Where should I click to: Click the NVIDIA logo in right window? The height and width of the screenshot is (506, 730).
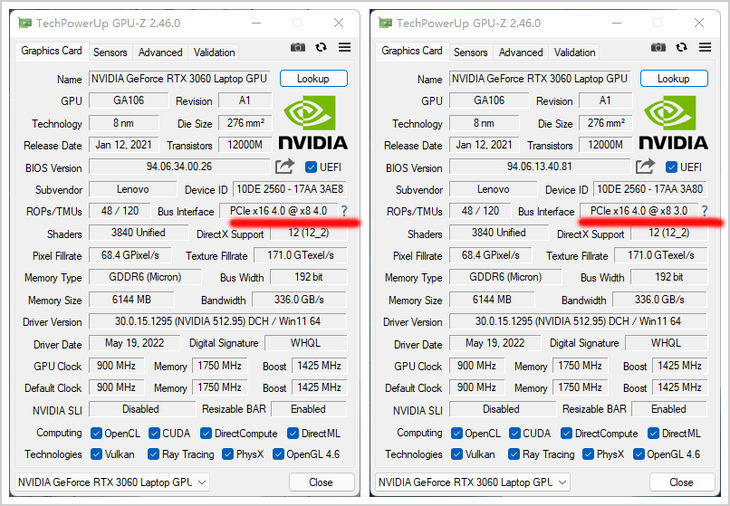click(x=675, y=123)
